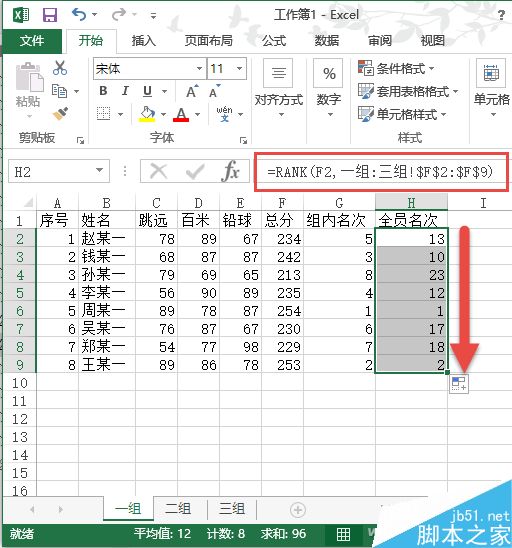The height and width of the screenshot is (548, 512).
Task: Expand fill color dropdown arrow
Action: click(x=163, y=114)
